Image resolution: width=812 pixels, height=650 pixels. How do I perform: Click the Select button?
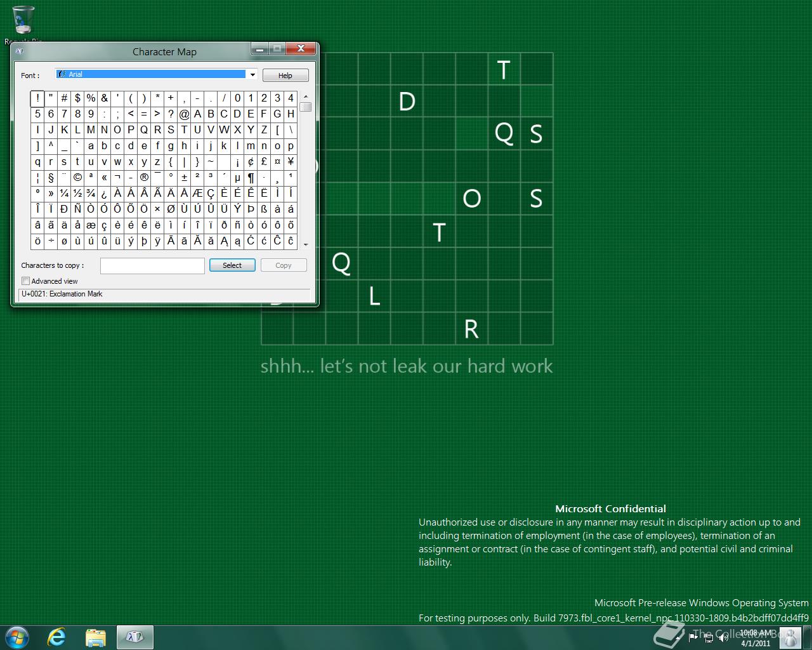point(232,265)
